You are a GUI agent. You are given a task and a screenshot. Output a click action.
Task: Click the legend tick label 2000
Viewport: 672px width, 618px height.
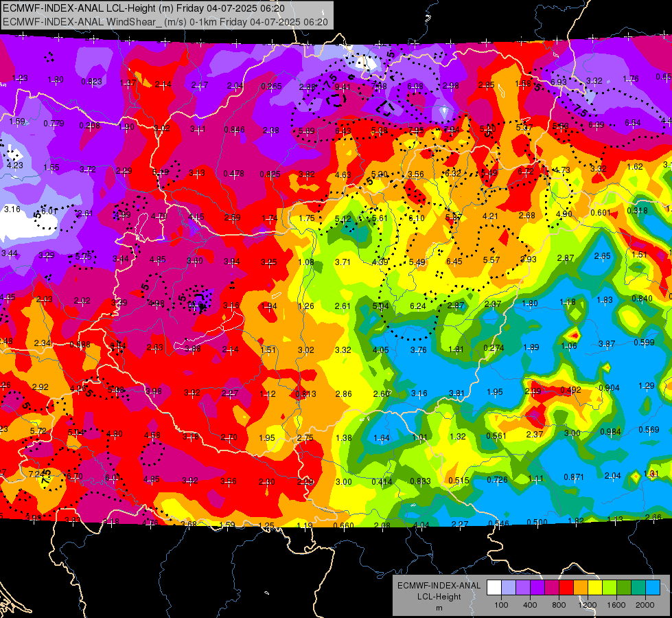(x=645, y=605)
